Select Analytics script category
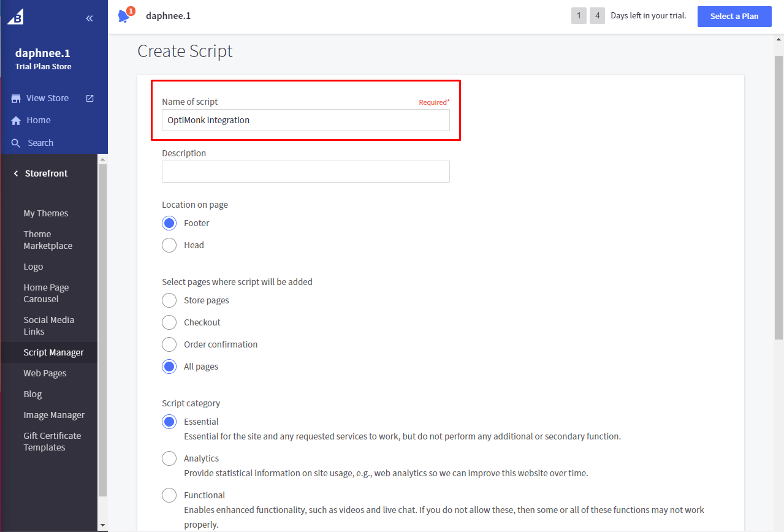784x532 pixels. tap(169, 458)
